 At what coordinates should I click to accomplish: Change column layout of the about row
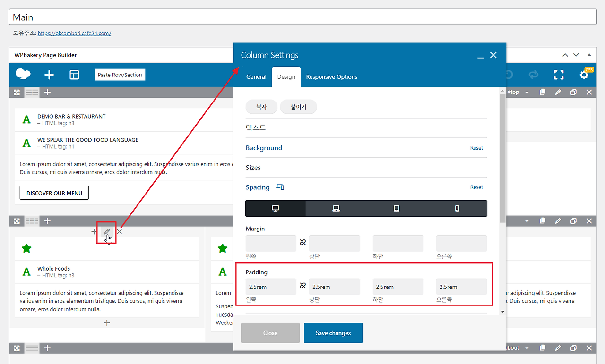pyautogui.click(x=32, y=348)
